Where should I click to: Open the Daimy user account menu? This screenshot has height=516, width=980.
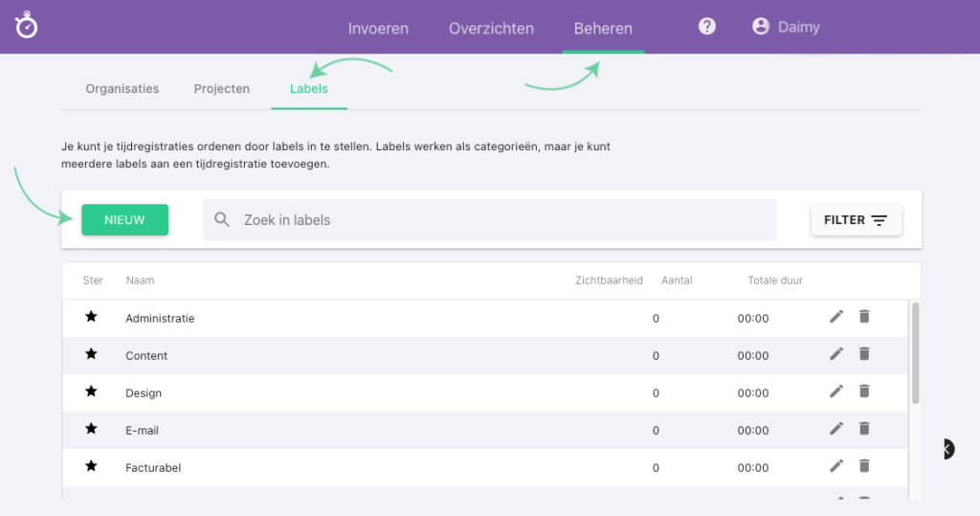[786, 27]
